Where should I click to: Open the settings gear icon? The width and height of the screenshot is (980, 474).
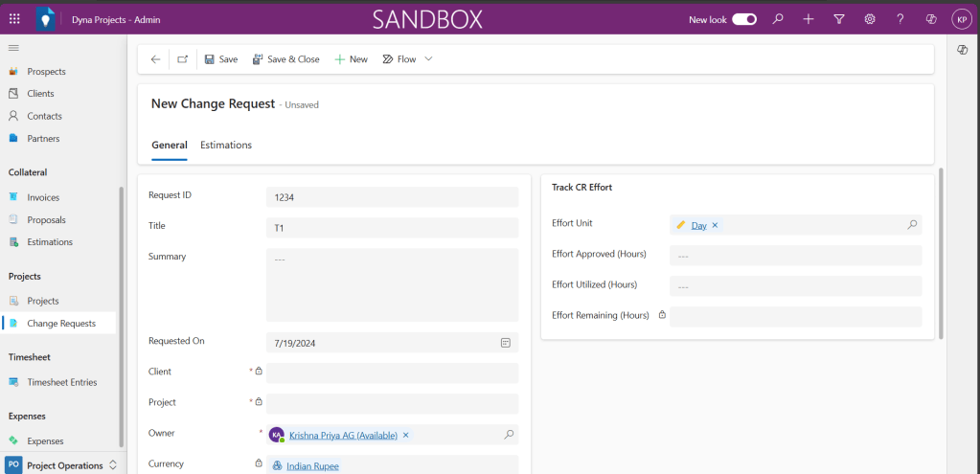coord(870,18)
